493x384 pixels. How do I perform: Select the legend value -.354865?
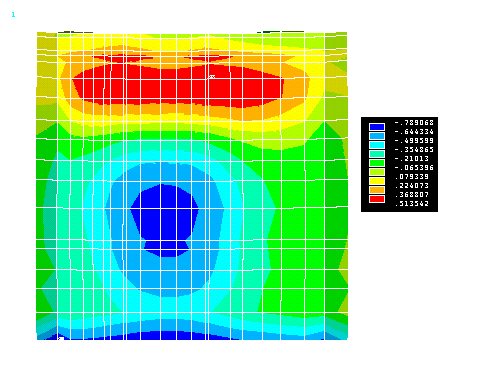coord(414,150)
